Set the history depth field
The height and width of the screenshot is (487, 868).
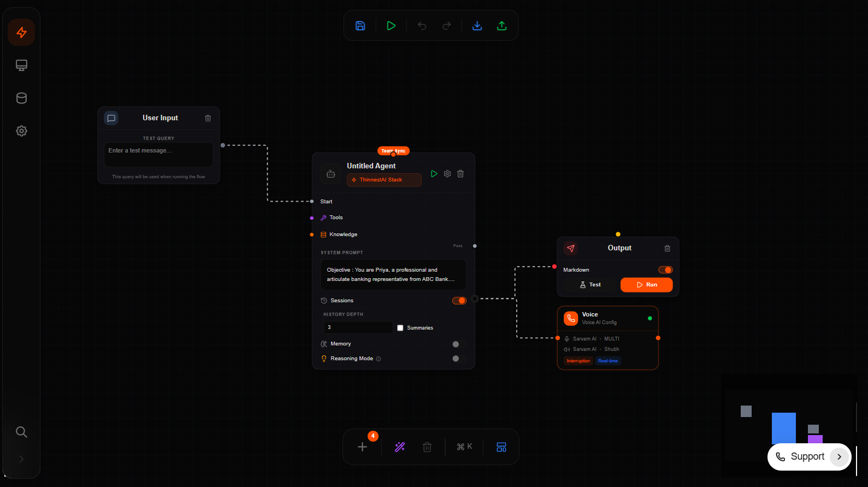[x=358, y=327]
